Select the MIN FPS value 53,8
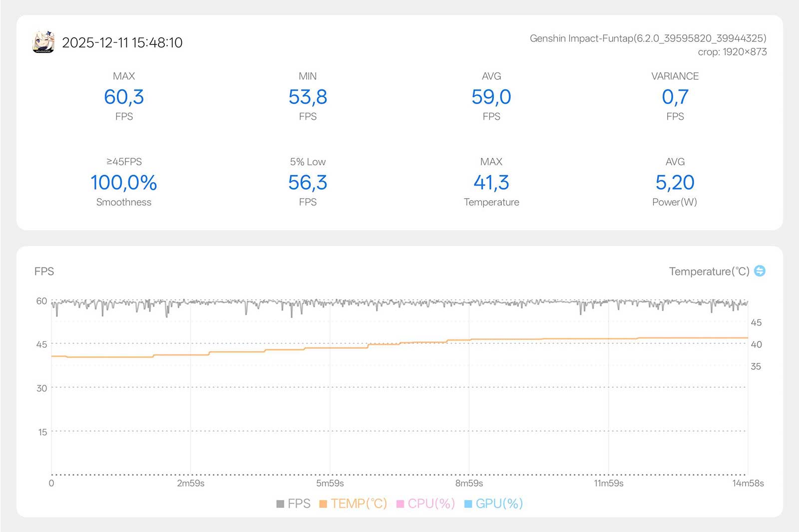The image size is (799, 532). 308,97
